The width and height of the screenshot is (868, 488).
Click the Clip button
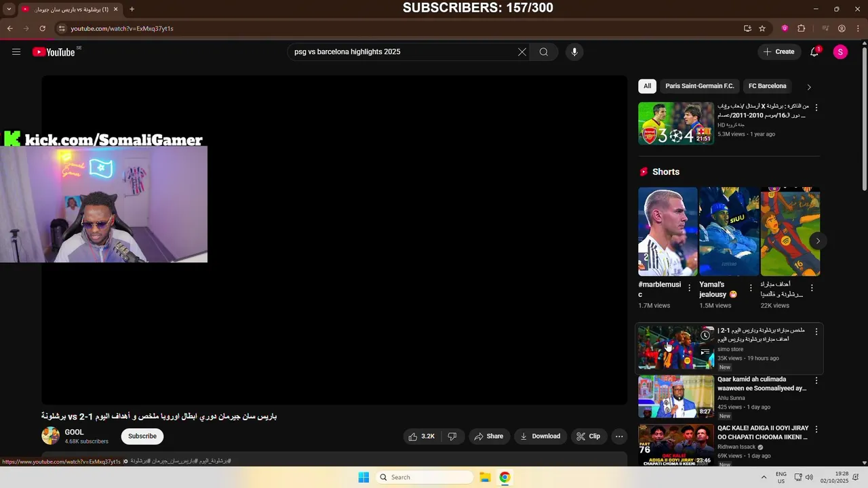[x=589, y=436]
